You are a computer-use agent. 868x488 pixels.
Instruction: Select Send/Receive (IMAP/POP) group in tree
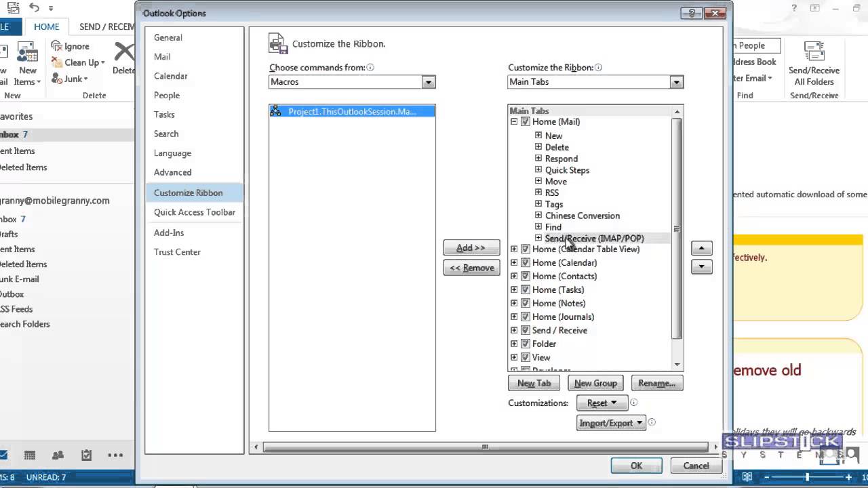coord(594,239)
